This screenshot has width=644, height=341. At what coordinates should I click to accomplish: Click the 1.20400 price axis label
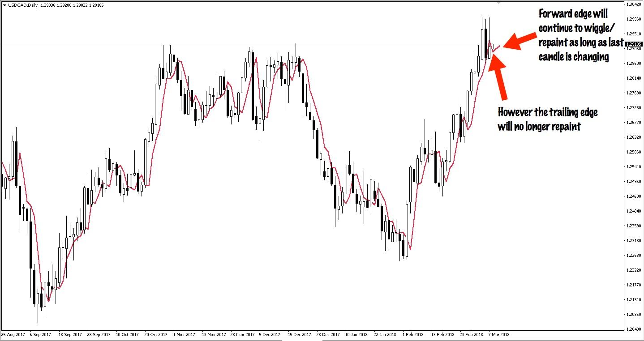635,329
